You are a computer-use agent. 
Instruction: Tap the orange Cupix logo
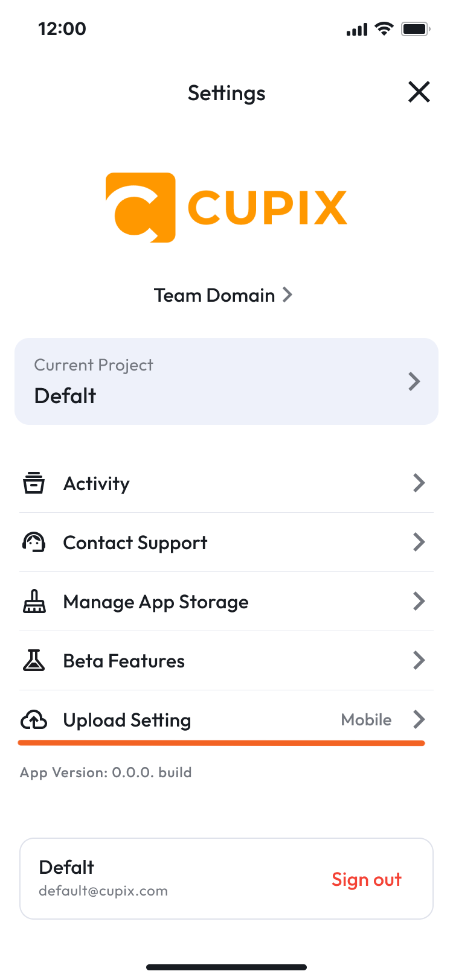pos(226,208)
